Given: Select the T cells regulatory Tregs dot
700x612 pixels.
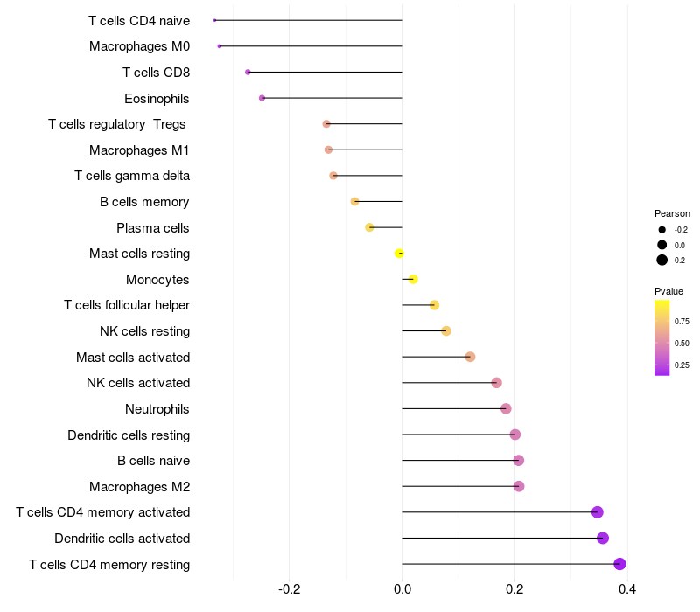Looking at the screenshot, I should point(326,124).
